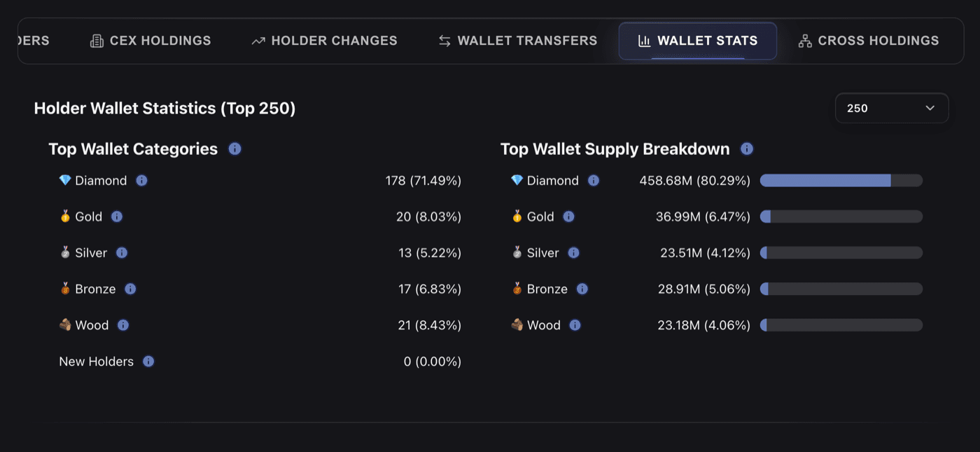
Task: Click the info icon next to Bronze category
Action: point(130,289)
